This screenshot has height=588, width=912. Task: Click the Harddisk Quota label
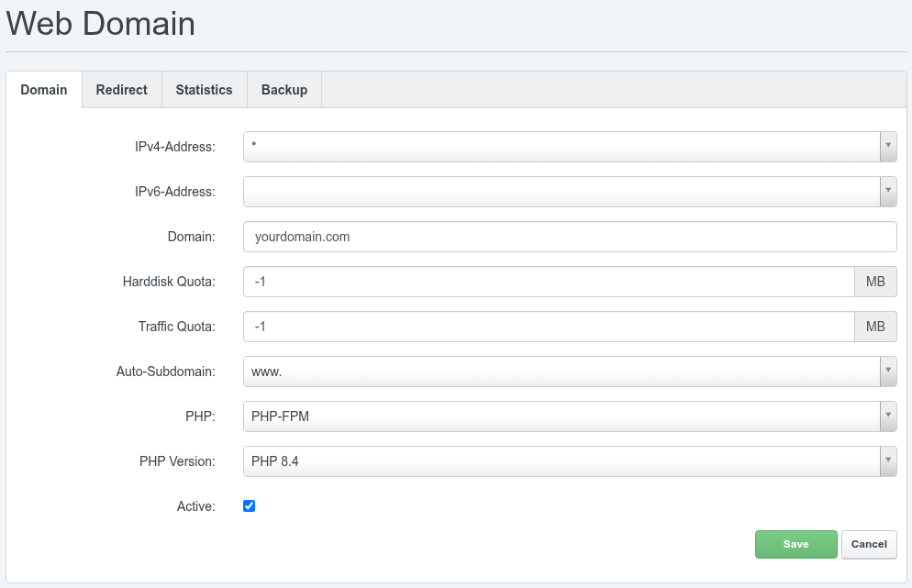coord(169,282)
